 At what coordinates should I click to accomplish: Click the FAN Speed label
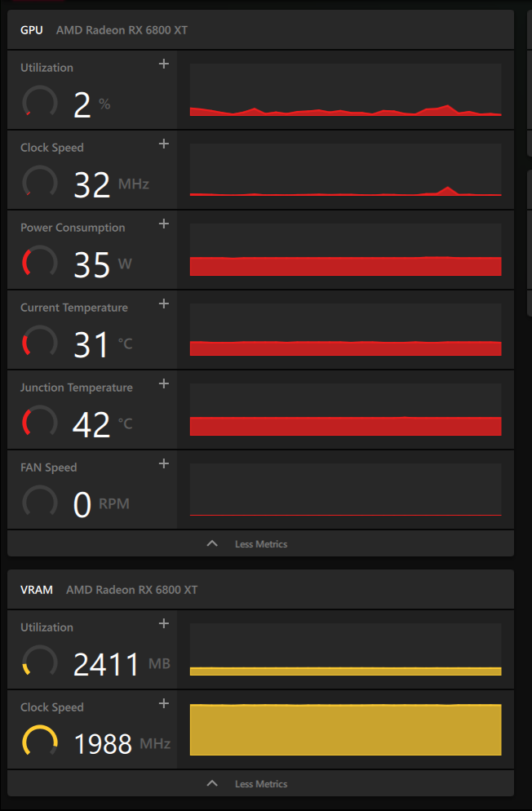pyautogui.click(x=49, y=468)
